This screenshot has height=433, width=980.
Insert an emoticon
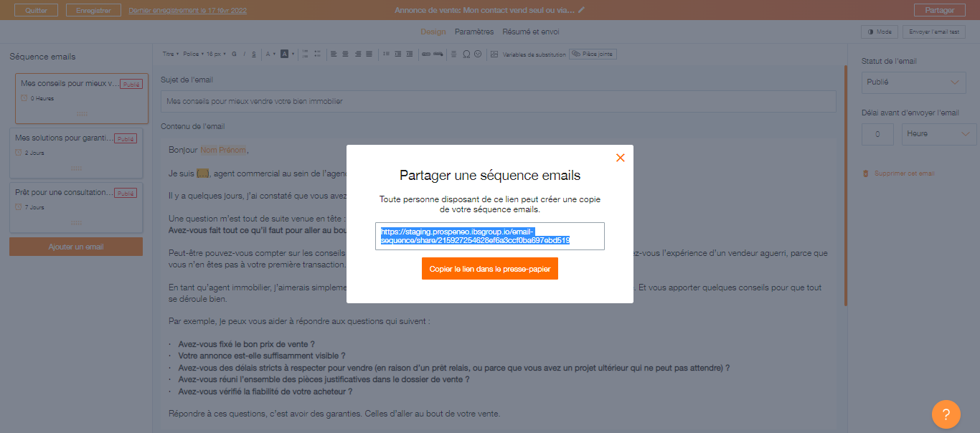pyautogui.click(x=478, y=54)
